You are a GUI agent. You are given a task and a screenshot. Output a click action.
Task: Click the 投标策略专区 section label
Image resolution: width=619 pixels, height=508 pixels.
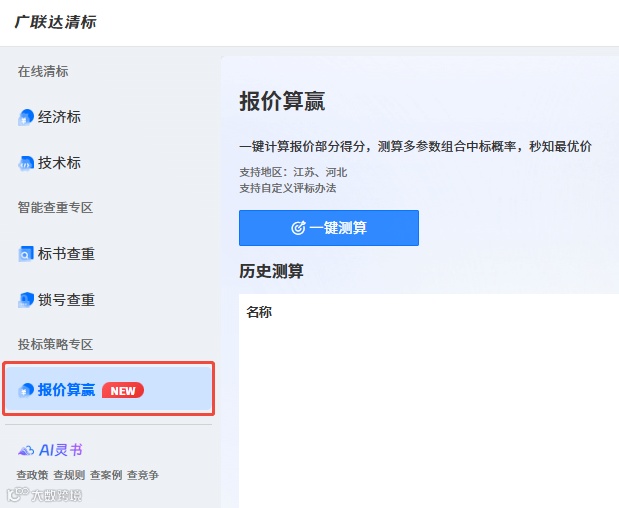[55, 345]
